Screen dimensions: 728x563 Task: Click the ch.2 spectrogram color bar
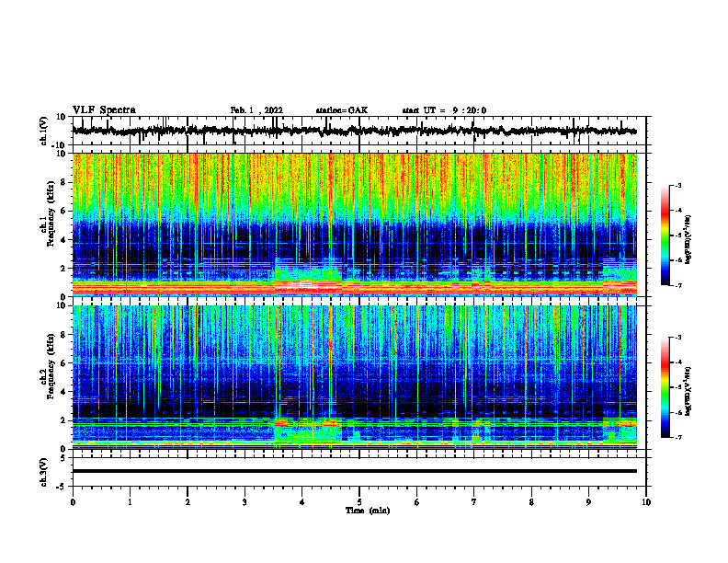[x=665, y=387]
